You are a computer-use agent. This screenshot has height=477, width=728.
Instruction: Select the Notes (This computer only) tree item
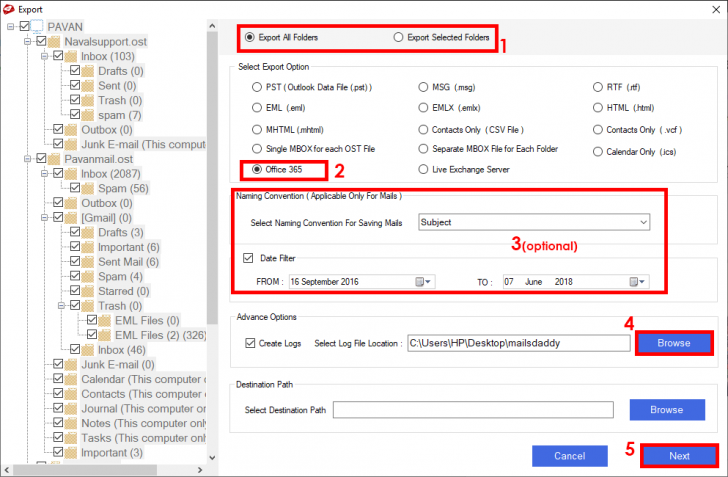coord(143,423)
